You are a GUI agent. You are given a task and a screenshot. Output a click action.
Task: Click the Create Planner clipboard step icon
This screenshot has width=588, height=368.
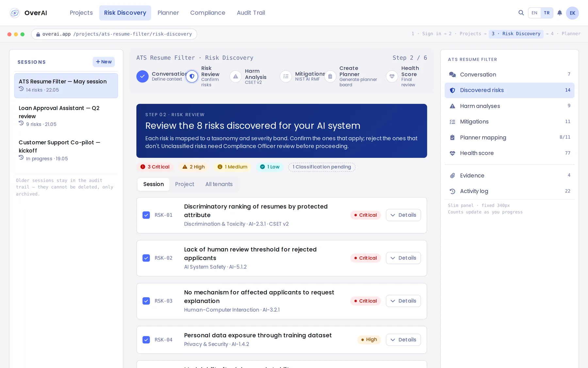(x=330, y=77)
